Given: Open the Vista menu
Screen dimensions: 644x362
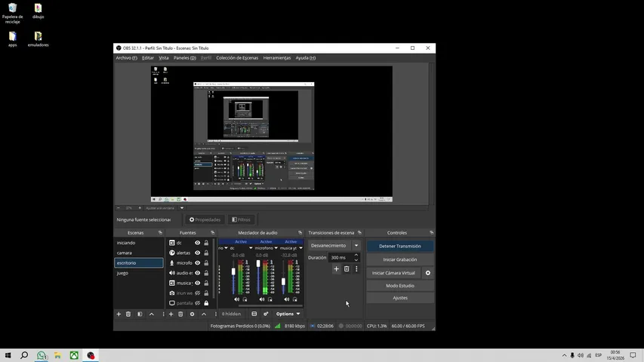Looking at the screenshot, I should point(164,58).
